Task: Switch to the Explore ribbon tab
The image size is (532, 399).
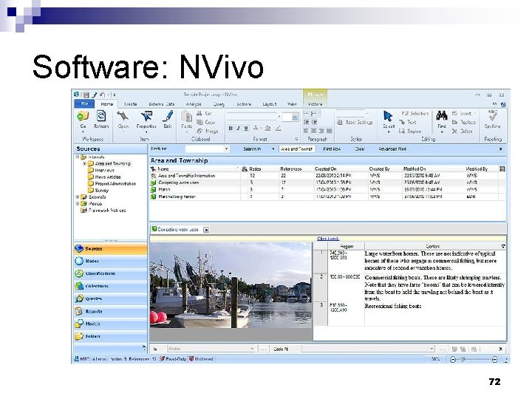Action: 244,104
